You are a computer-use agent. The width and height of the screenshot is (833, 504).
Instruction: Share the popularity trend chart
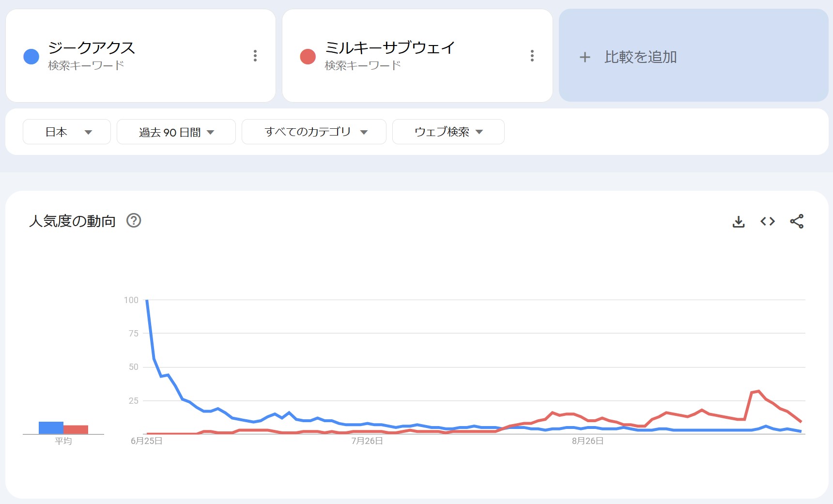[797, 222]
